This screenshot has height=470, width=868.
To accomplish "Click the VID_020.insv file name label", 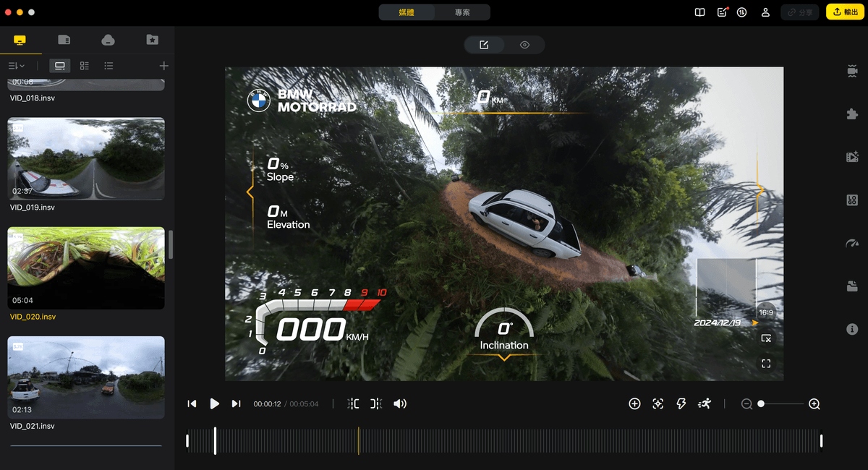I will (x=33, y=317).
